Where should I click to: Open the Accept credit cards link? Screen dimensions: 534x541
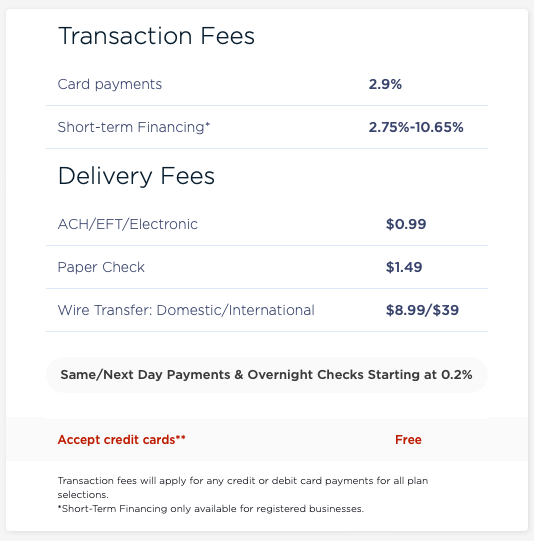pos(121,440)
